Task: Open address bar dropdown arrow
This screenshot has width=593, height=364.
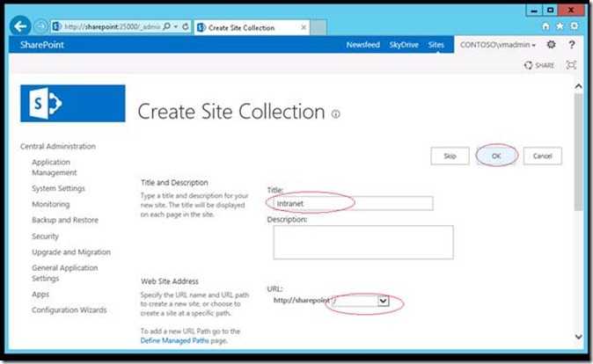Action: (x=176, y=27)
